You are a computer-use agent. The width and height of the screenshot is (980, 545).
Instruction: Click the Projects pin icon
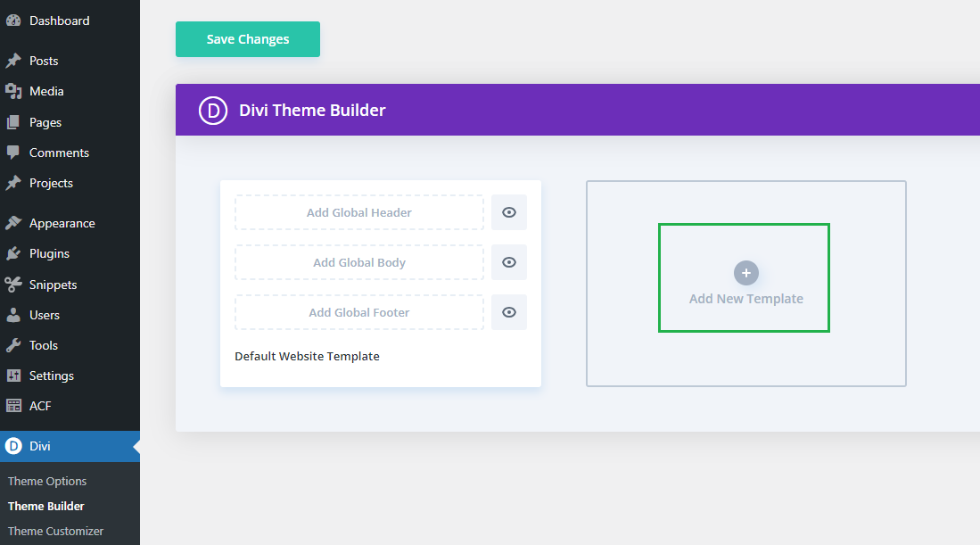pos(13,183)
